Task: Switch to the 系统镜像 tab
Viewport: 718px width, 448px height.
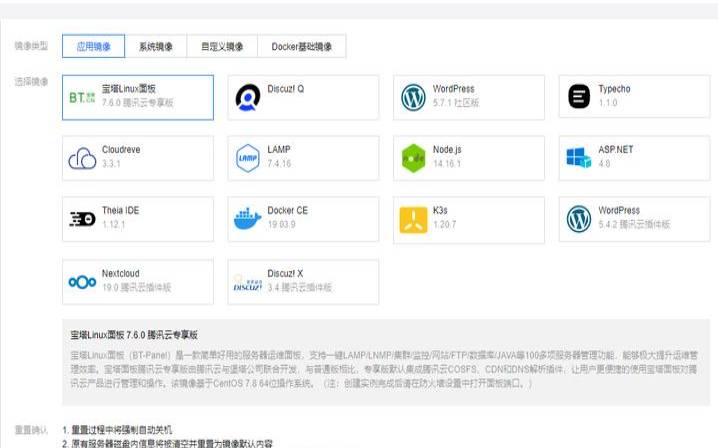Action: [x=156, y=46]
